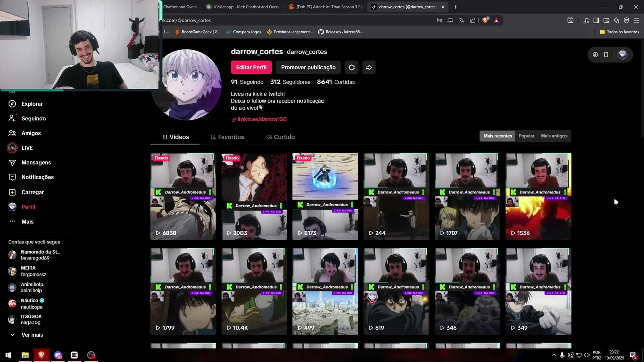Viewport: 644px width, 362px height.
Task: Open pinned video with 8173 views
Action: 326,196
